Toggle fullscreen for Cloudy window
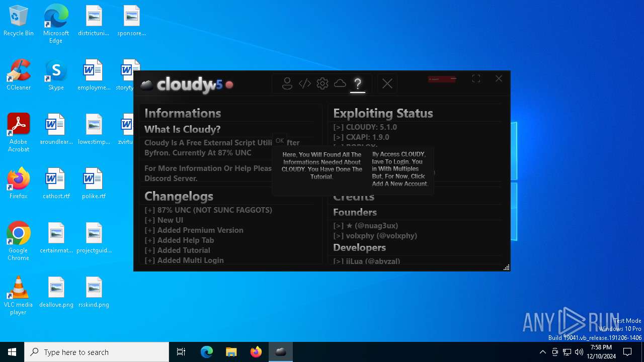The width and height of the screenshot is (644, 362). tap(476, 78)
